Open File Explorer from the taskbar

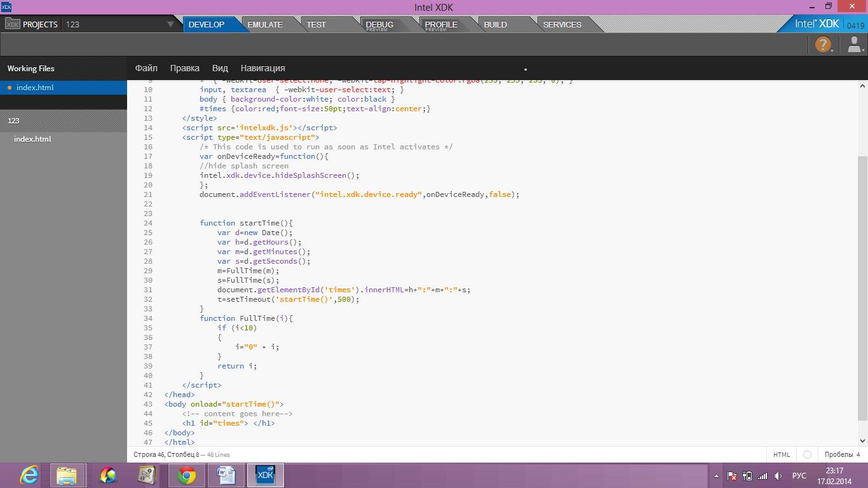coord(67,475)
